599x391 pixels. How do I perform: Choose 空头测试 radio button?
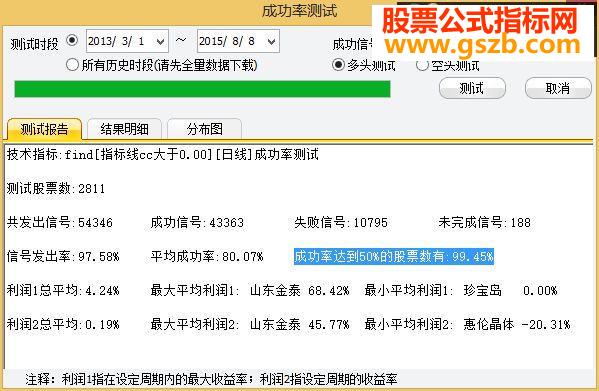[422, 65]
